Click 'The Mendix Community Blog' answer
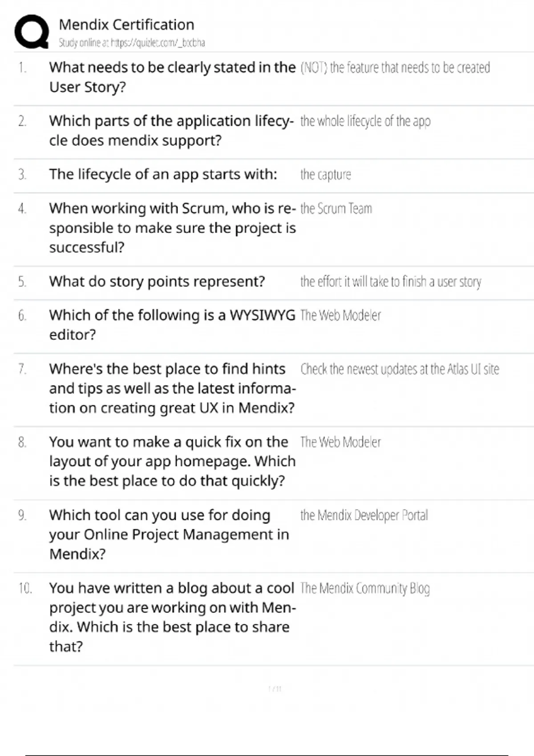This screenshot has height=756, width=534. click(x=364, y=588)
